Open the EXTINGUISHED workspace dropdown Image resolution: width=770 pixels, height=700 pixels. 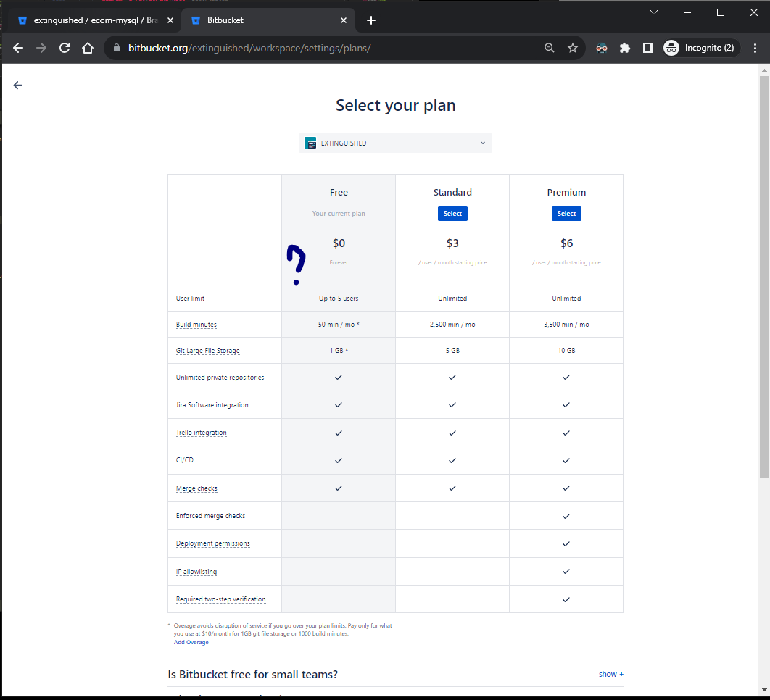395,143
